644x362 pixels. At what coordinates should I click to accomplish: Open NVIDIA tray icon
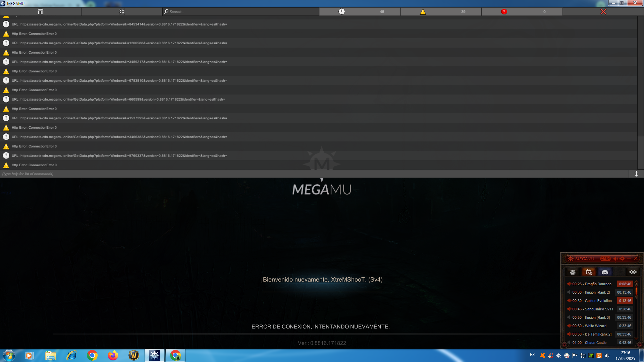click(591, 356)
